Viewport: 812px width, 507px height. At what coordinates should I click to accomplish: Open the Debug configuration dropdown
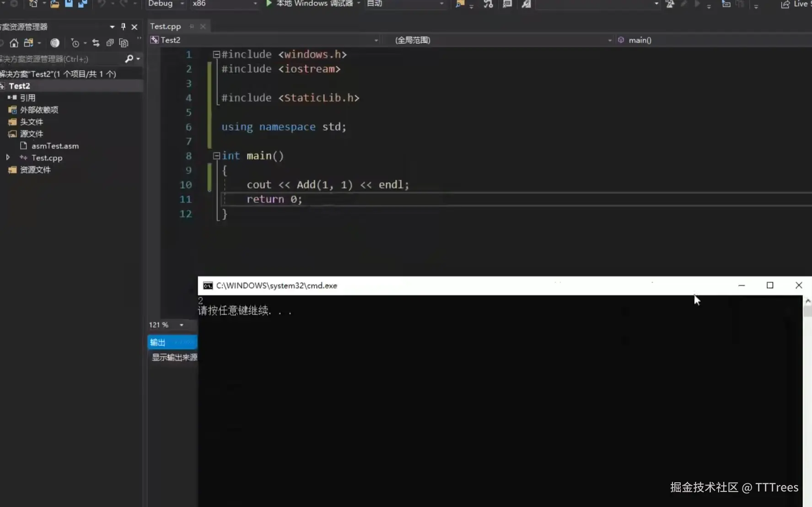(166, 4)
